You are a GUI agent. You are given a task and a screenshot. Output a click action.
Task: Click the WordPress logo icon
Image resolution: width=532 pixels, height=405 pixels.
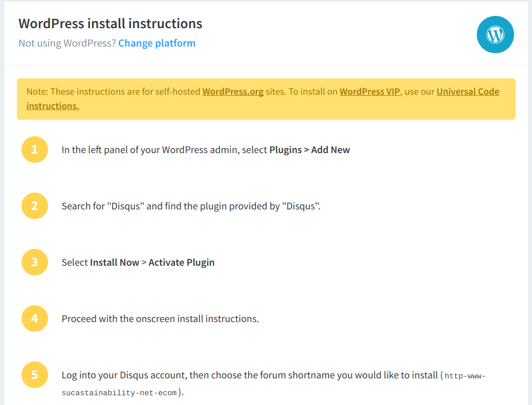point(495,35)
